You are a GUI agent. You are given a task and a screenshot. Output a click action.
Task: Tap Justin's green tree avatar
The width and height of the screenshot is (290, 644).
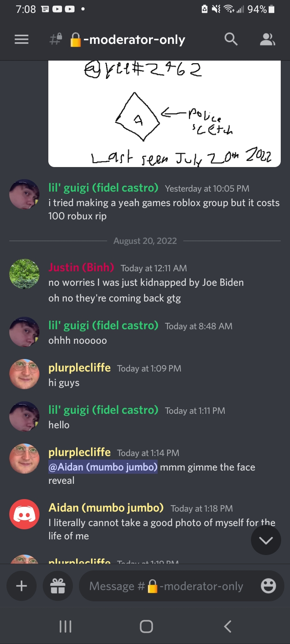tap(25, 274)
